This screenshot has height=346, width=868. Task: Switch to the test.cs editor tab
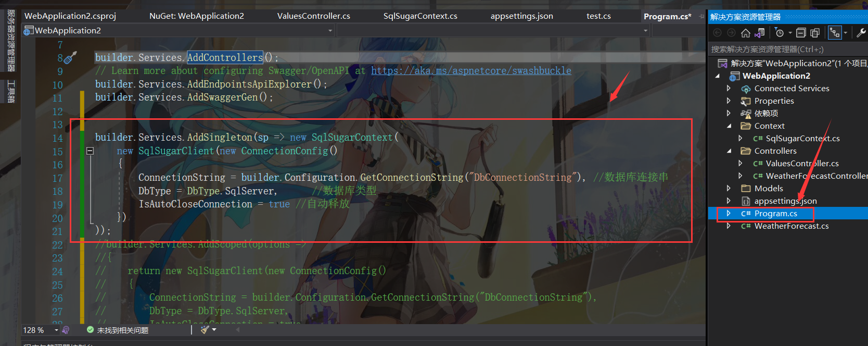click(x=599, y=16)
